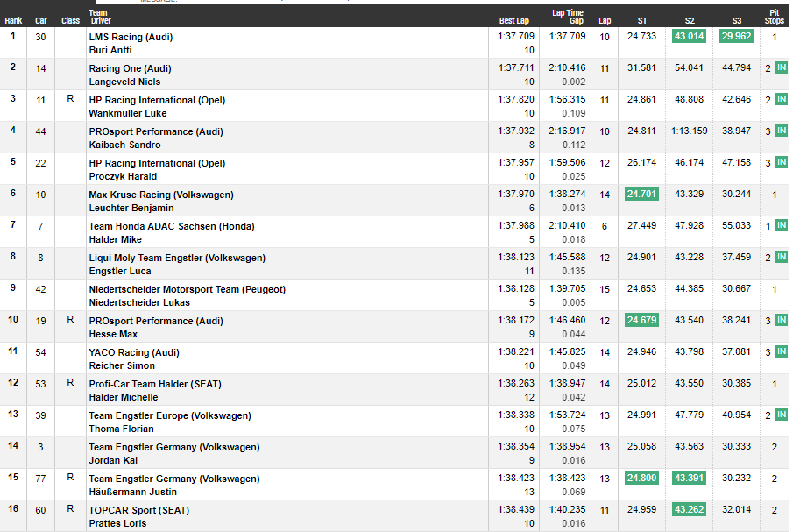Screen dimensions: 793x532
Task: Select driver Proczyk Harald
Action: pos(123,176)
